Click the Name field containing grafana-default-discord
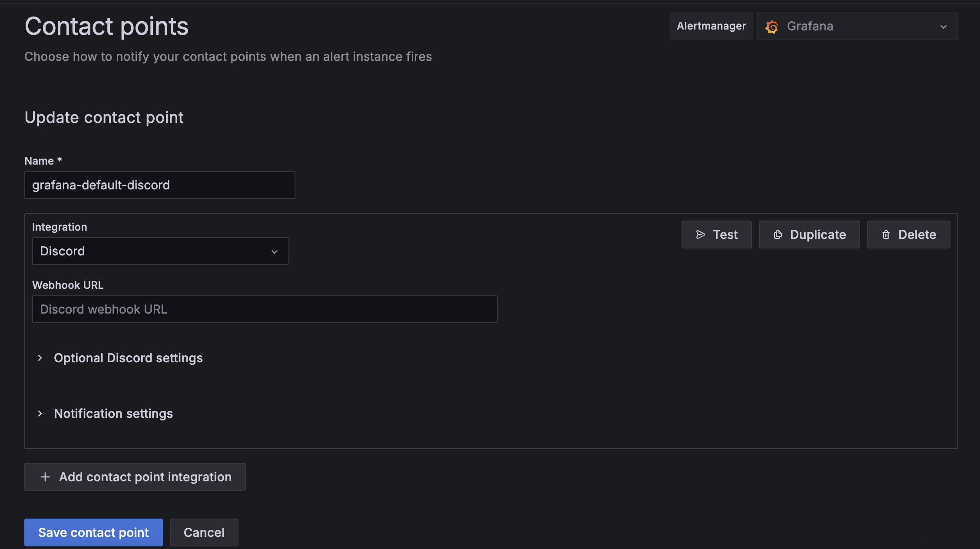This screenshot has height=549, width=980. (159, 185)
